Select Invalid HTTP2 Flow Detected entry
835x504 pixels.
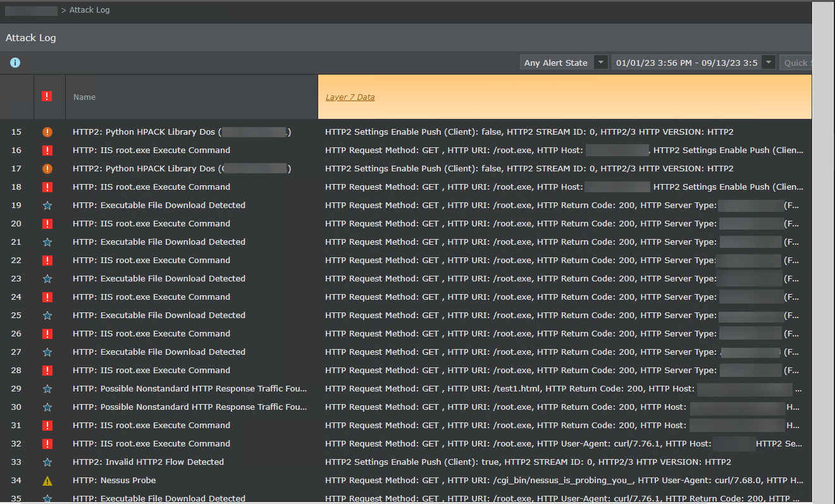(148, 462)
